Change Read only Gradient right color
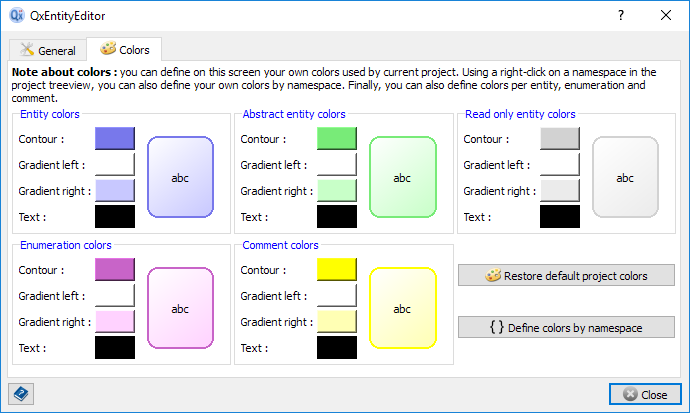Viewport: 690px width, 413px height. tap(560, 191)
